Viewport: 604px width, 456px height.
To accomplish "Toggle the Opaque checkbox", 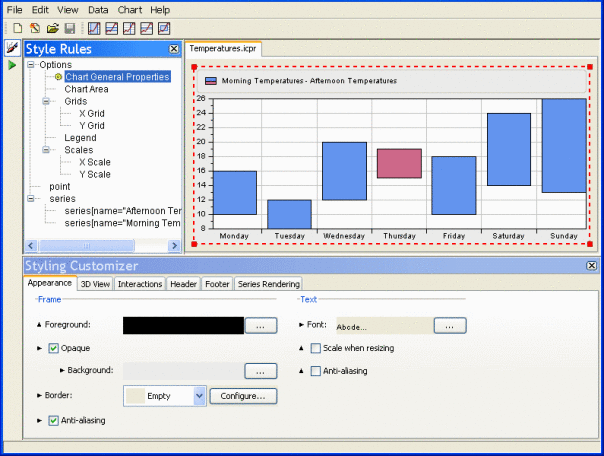I will (54, 348).
